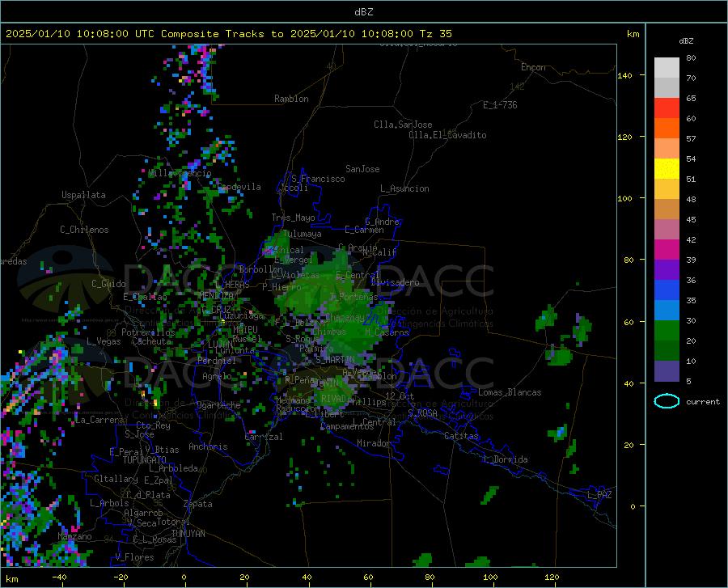The width and height of the screenshot is (728, 588).
Task: Click the 'Cacheuta' map label
Action: pos(151,341)
